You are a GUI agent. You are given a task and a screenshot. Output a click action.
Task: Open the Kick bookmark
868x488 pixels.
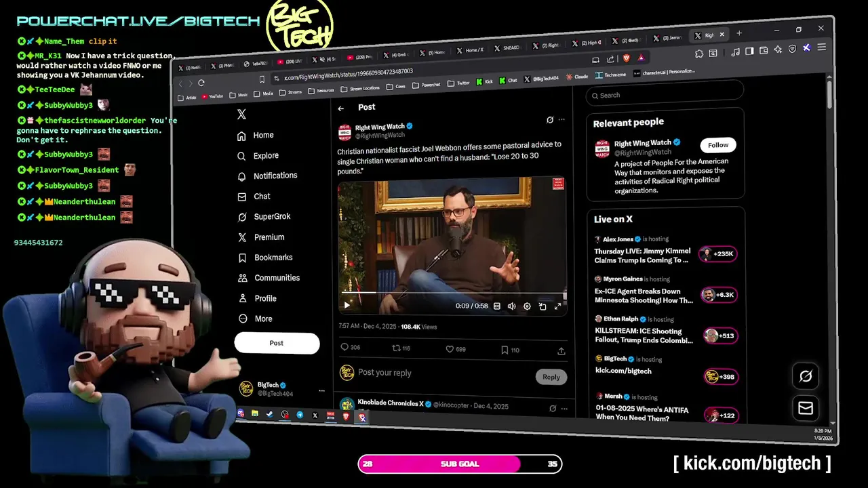485,81
